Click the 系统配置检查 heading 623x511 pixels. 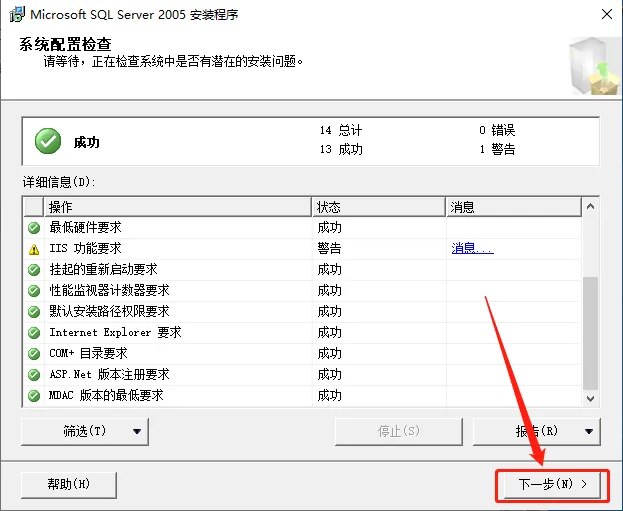66,45
